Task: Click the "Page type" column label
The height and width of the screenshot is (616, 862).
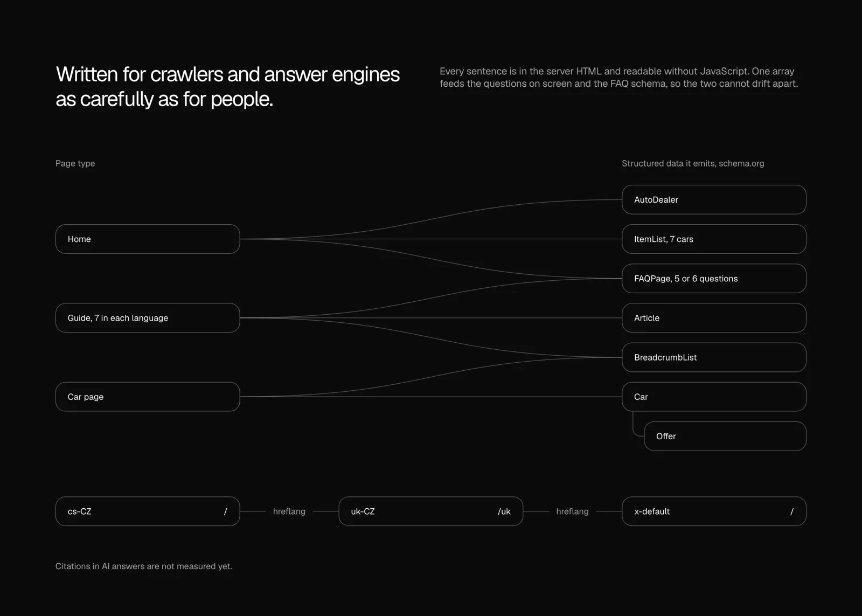Action: coord(75,163)
